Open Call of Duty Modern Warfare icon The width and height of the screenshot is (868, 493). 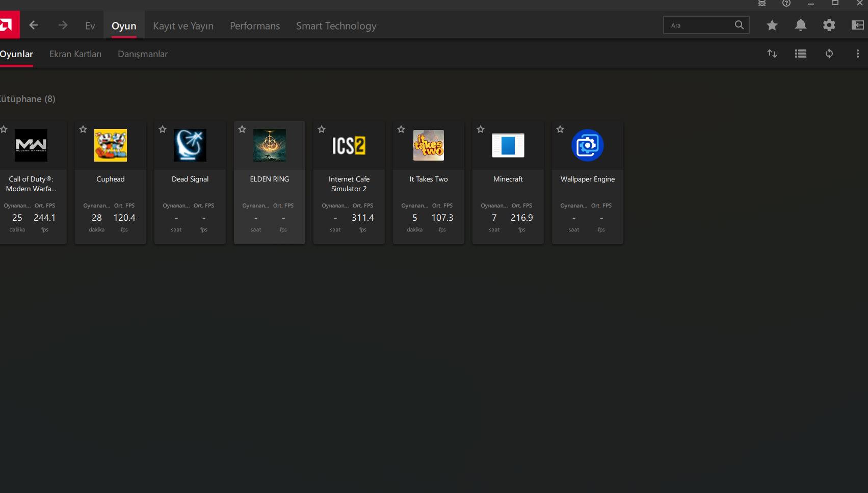(31, 145)
